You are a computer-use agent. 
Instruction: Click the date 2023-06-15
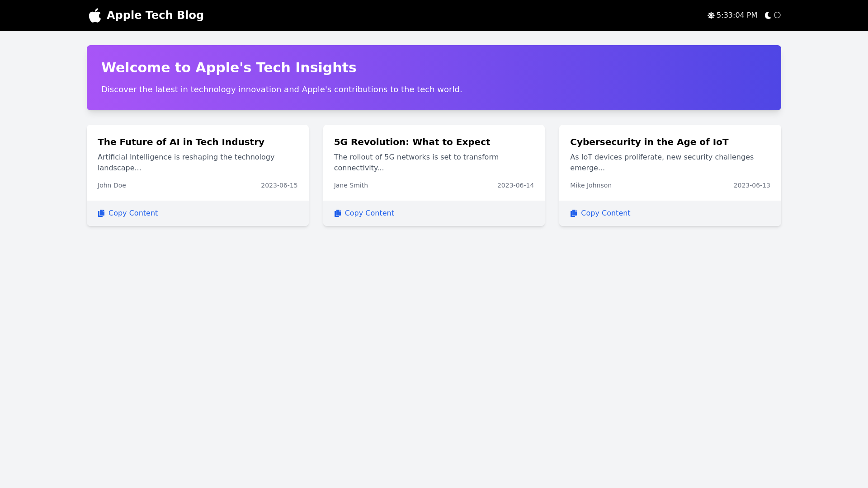coord(279,185)
